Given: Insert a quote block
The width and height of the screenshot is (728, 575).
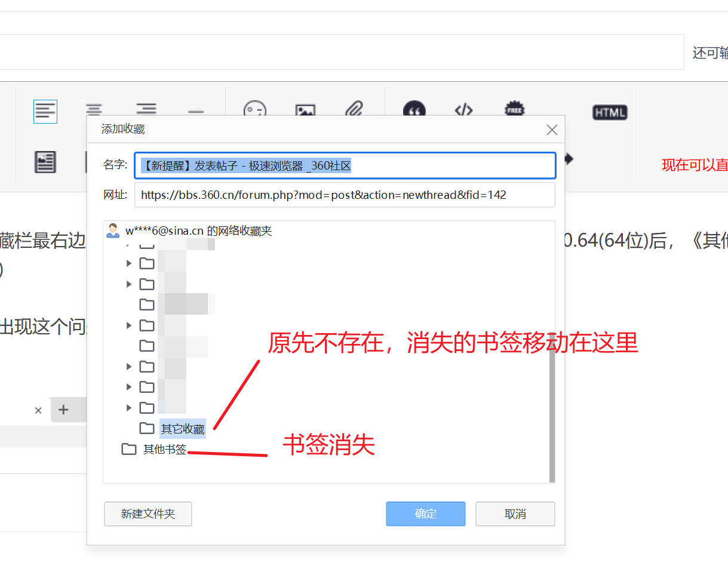Looking at the screenshot, I should [x=414, y=110].
